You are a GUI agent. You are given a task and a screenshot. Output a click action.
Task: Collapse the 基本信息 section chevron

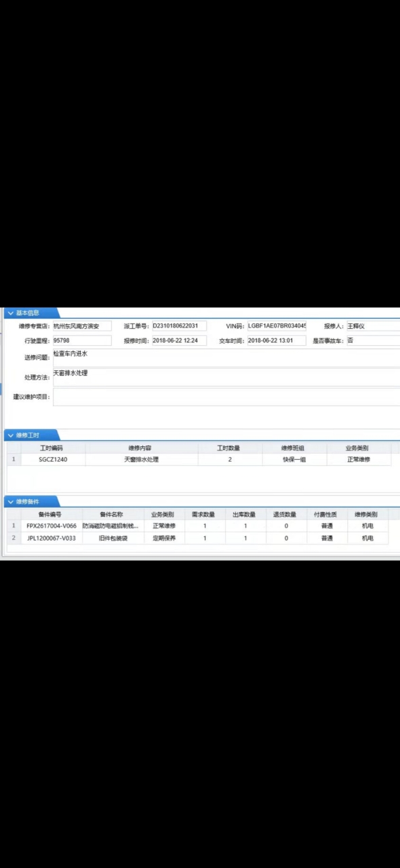10,313
